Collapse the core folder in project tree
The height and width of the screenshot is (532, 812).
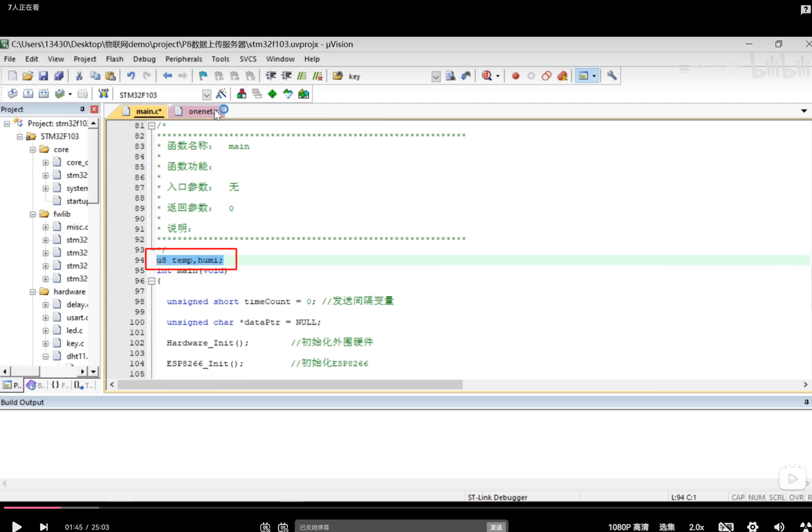click(x=32, y=150)
